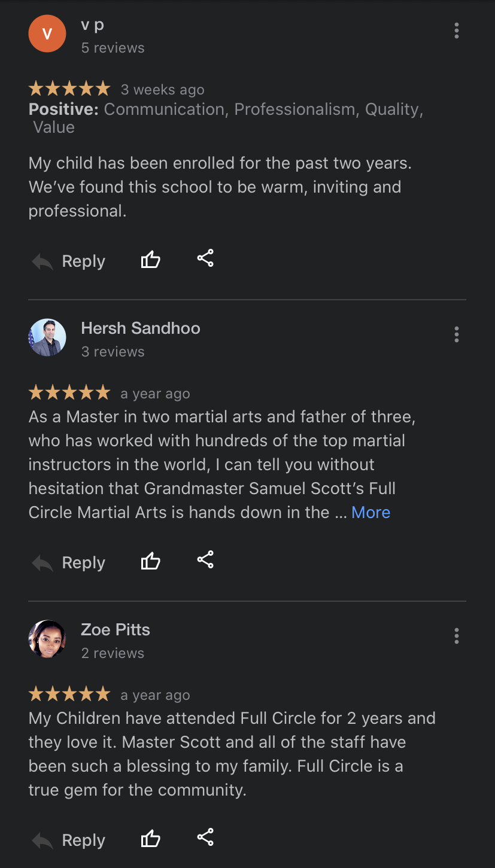Share Zoe Pitts' review
This screenshot has width=495, height=868.
(205, 837)
